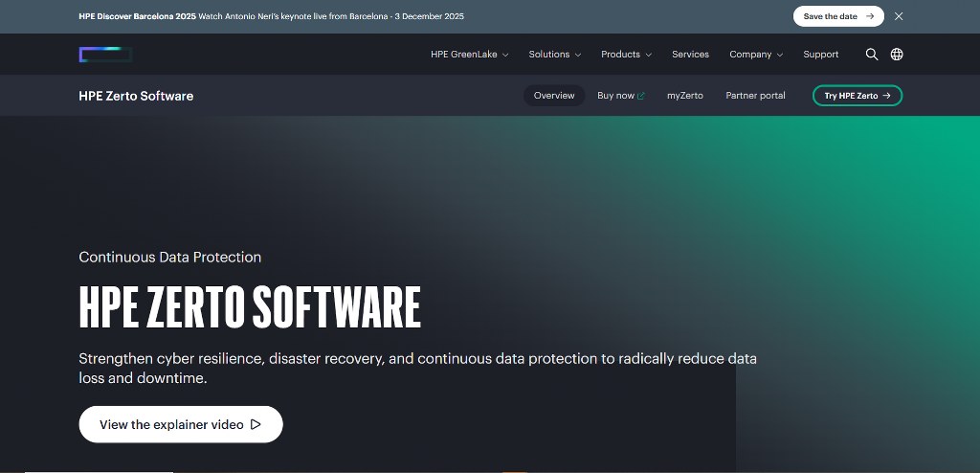Click the Strengthen cyber resilience description text

pos(417,369)
